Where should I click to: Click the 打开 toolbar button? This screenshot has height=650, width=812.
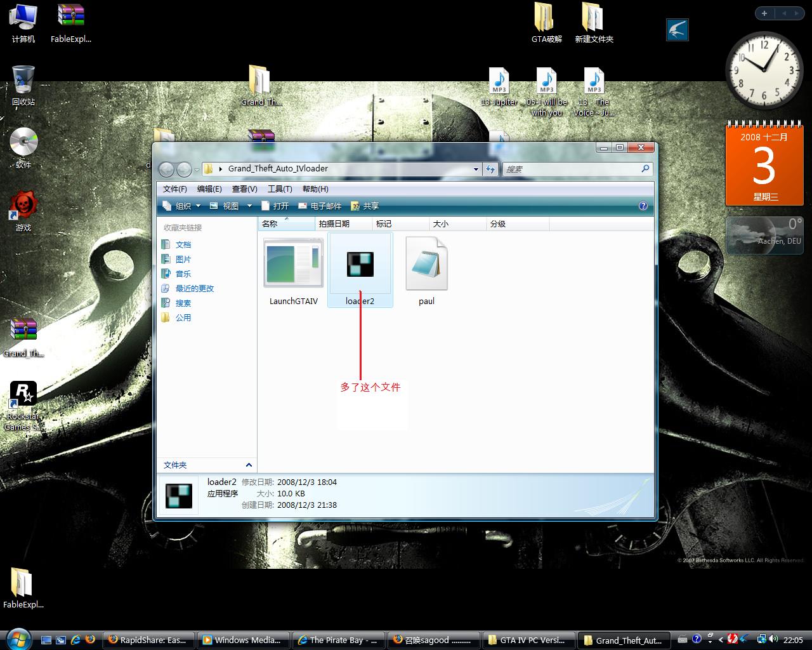(x=275, y=206)
